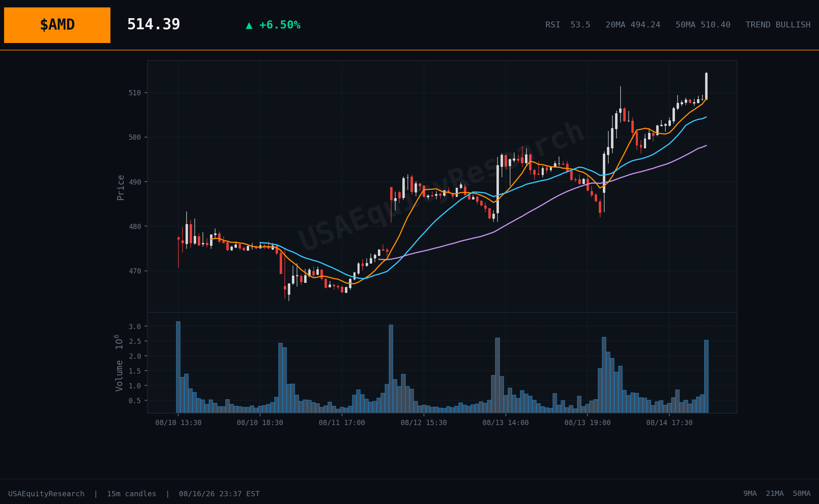Click the 500 price axis label
The width and height of the screenshot is (819, 504).
click(135, 137)
